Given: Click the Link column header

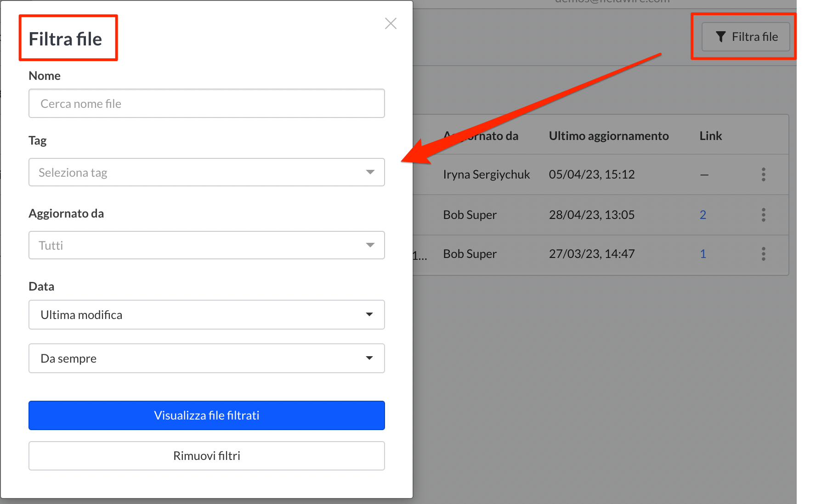Looking at the screenshot, I should [x=710, y=136].
